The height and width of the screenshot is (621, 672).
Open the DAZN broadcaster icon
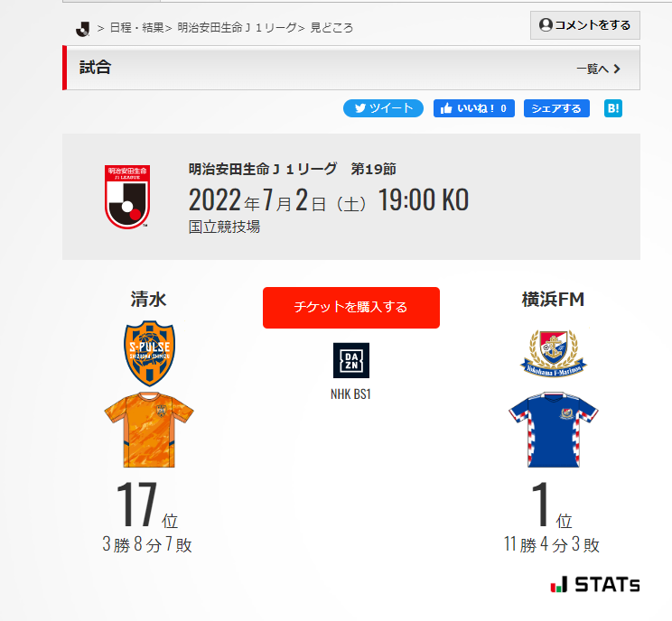[x=351, y=360]
